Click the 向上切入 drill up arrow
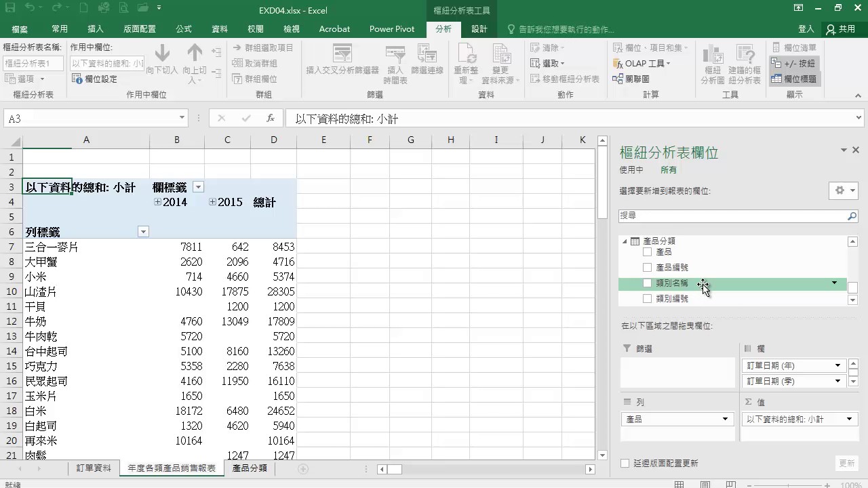The height and width of the screenshot is (488, 868). 195,59
